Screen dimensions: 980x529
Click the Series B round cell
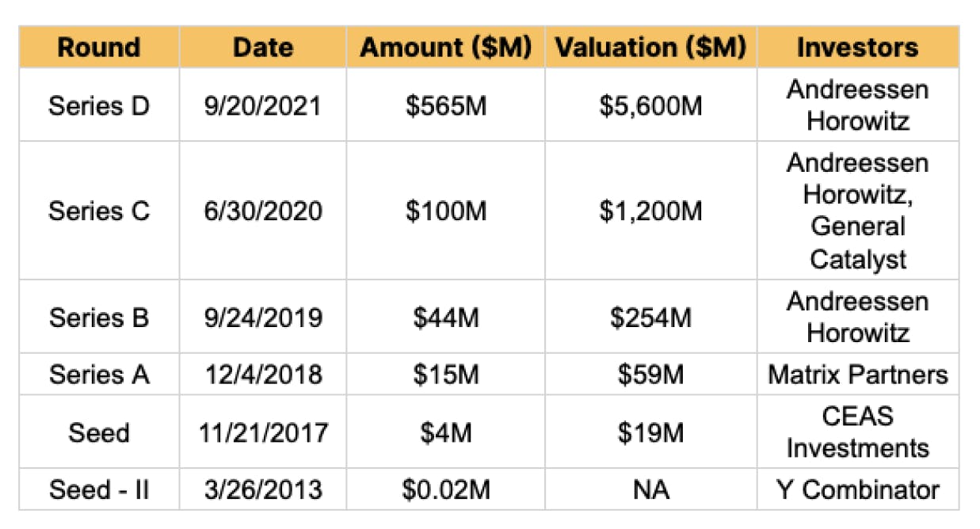pos(99,317)
